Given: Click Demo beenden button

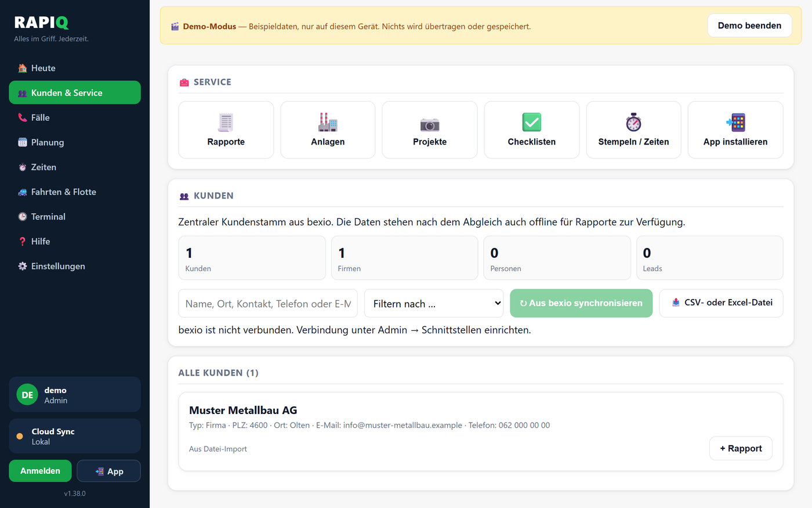Looking at the screenshot, I should point(749,26).
